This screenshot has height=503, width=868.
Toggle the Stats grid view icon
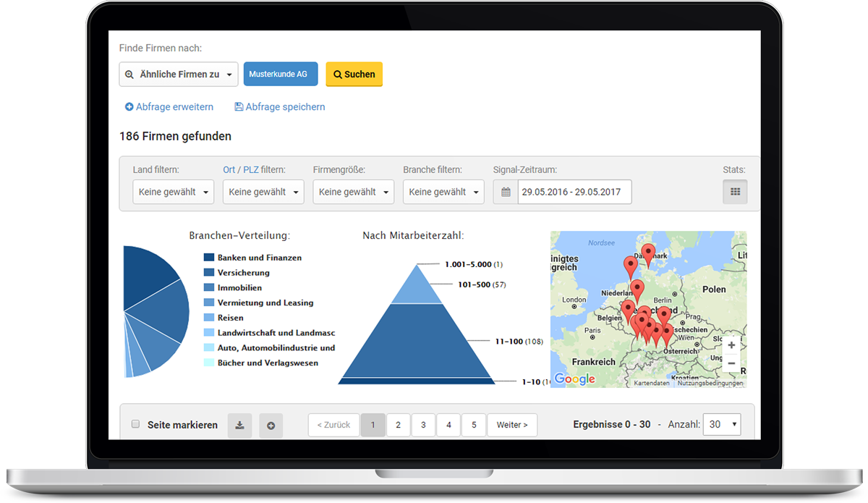(x=735, y=192)
